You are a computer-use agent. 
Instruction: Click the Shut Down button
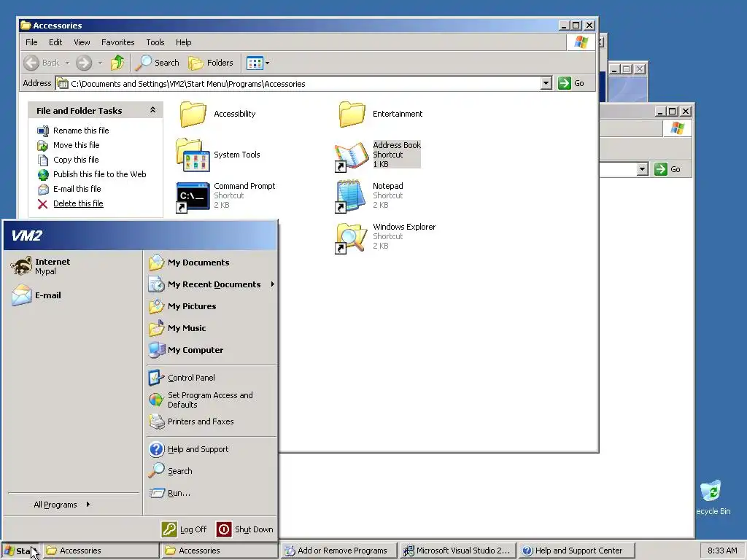point(245,529)
